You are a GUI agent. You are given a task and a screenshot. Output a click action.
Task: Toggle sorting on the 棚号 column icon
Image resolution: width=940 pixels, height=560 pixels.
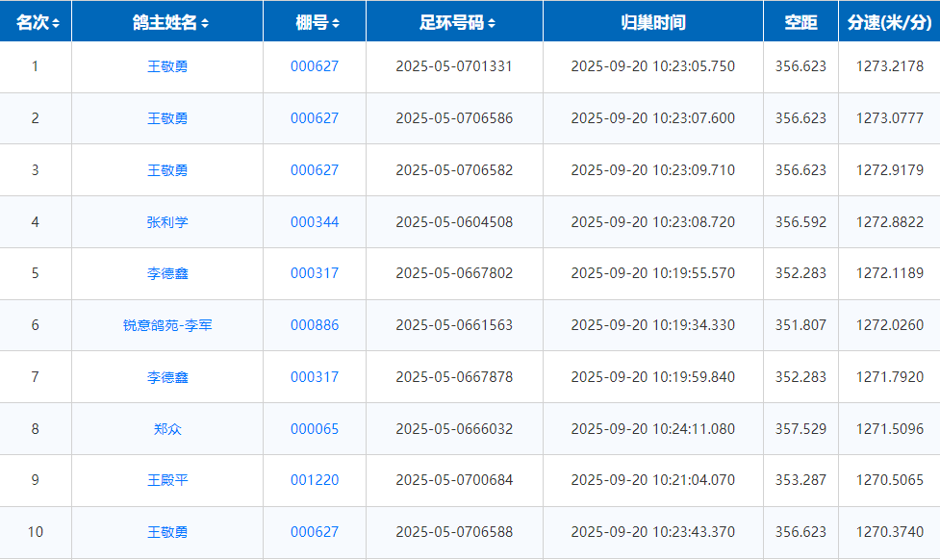(335, 23)
